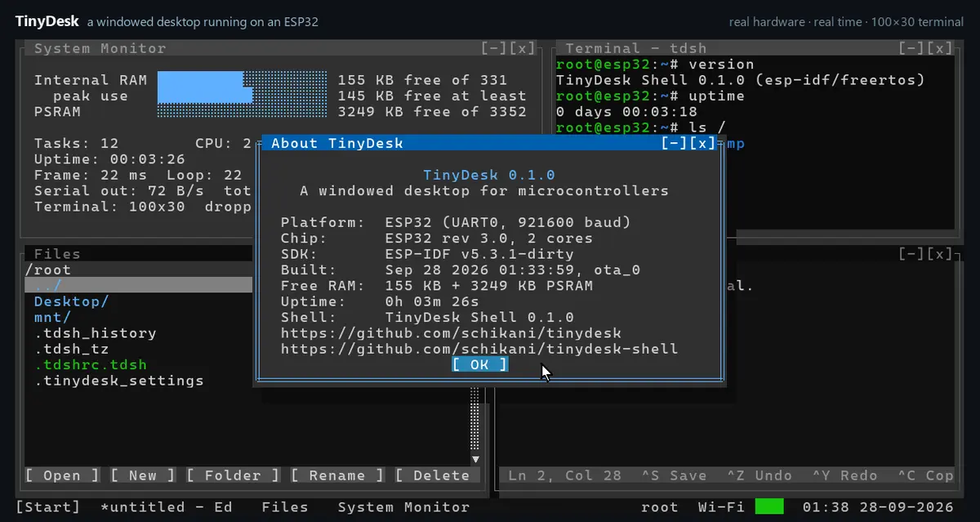Screen dimensions: 980x522
Task: Close the Terminal - tdsh window
Action: (940, 48)
